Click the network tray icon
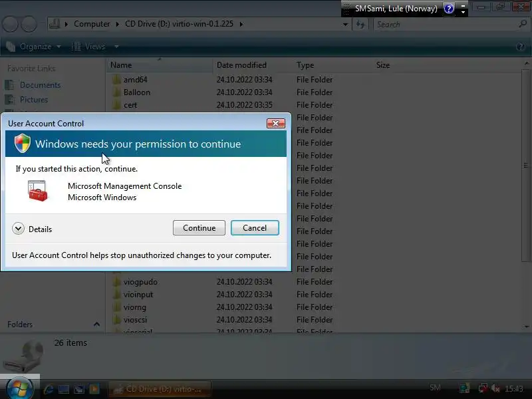Image resolution: width=532 pixels, height=399 pixels. point(482,388)
